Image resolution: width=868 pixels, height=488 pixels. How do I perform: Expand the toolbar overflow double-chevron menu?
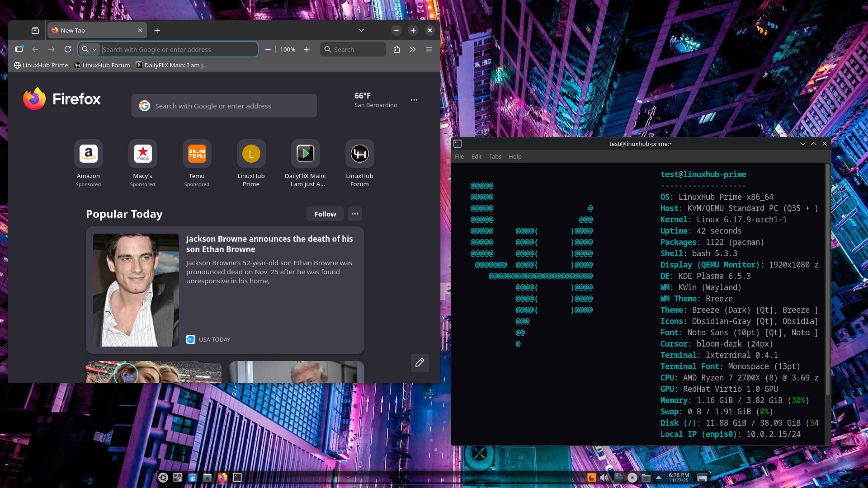pyautogui.click(x=412, y=49)
